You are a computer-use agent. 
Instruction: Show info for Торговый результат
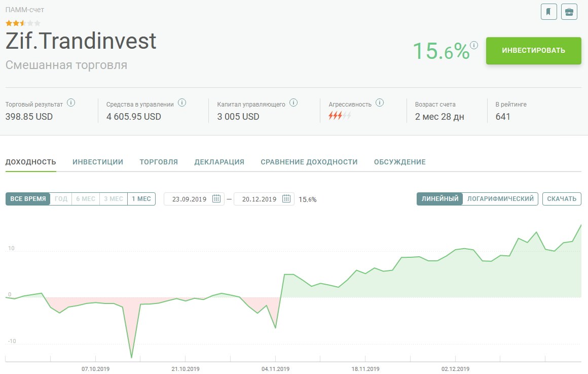(71, 103)
